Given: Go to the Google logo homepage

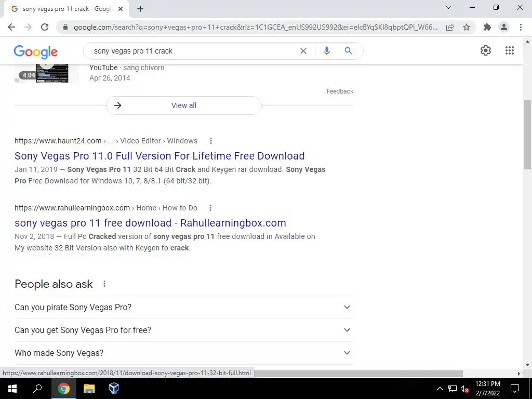Looking at the screenshot, I should tap(36, 51).
